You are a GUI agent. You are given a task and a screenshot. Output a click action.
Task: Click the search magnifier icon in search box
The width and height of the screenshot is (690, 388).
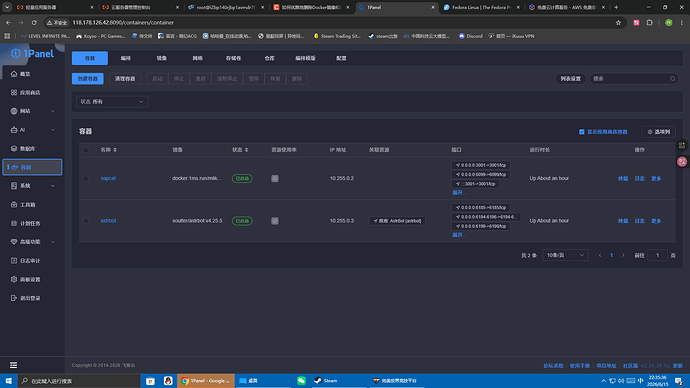point(672,79)
